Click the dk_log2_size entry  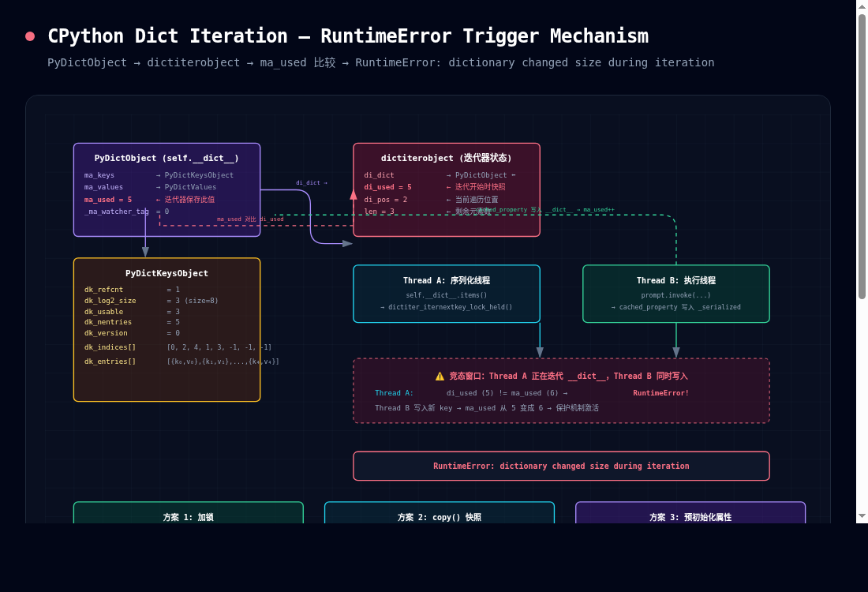[110, 301]
